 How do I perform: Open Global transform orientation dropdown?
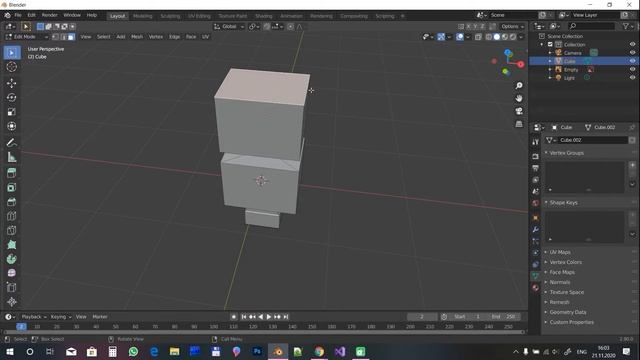coord(229,27)
